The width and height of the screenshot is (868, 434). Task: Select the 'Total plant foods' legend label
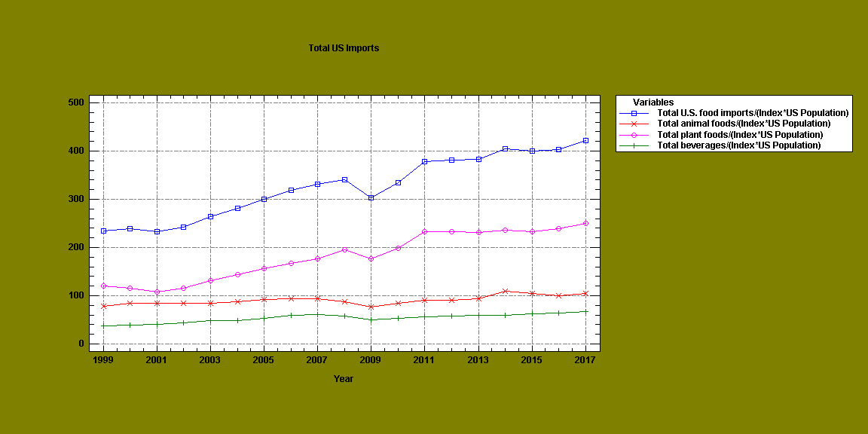[x=740, y=135]
